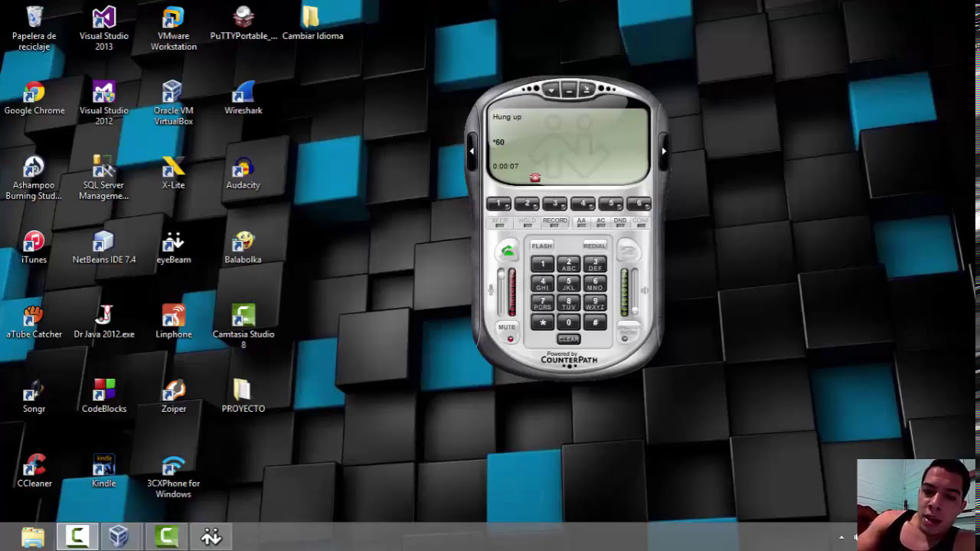Click the hang up phone button
980x551 pixels.
[x=628, y=251]
